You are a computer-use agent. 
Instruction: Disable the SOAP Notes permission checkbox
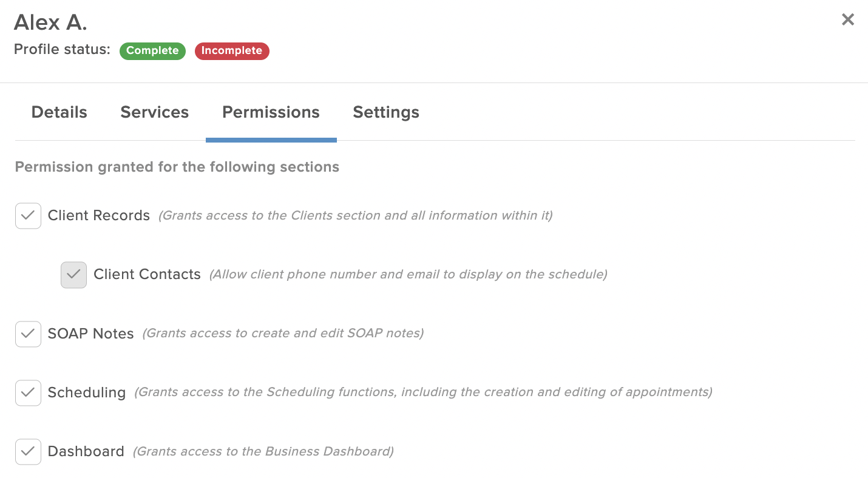[x=28, y=334]
